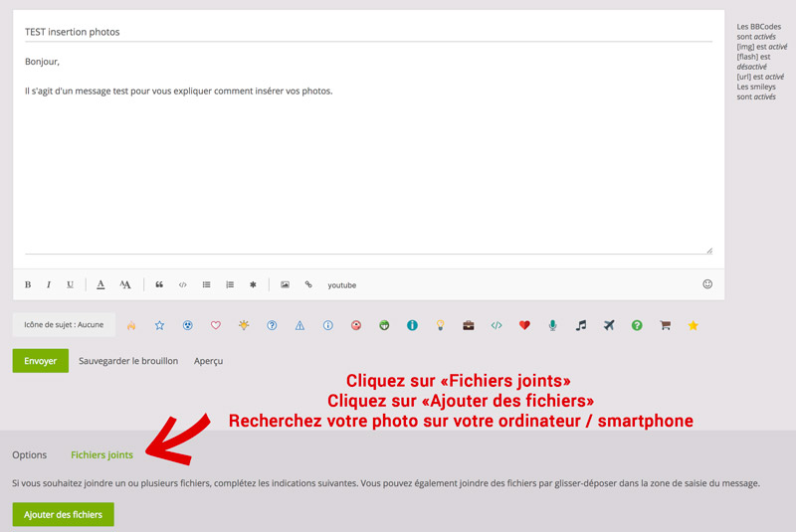Choose the red heart outline topic icon
This screenshot has width=796, height=532.
coord(215,325)
